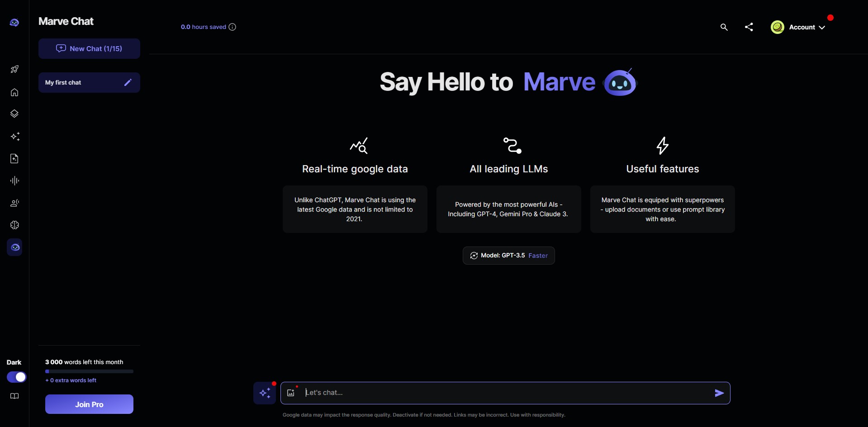Start a New Chat (1/15)
Image resolution: width=868 pixels, height=427 pixels.
tap(89, 48)
